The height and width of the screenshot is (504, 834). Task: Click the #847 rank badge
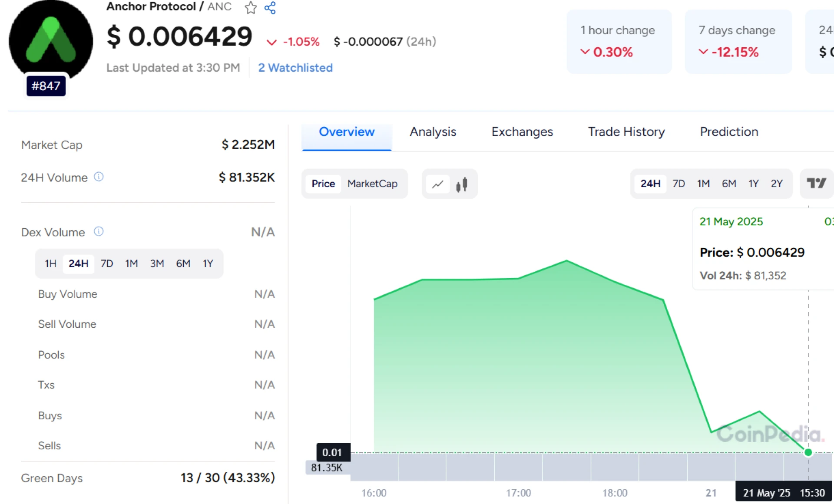point(46,86)
